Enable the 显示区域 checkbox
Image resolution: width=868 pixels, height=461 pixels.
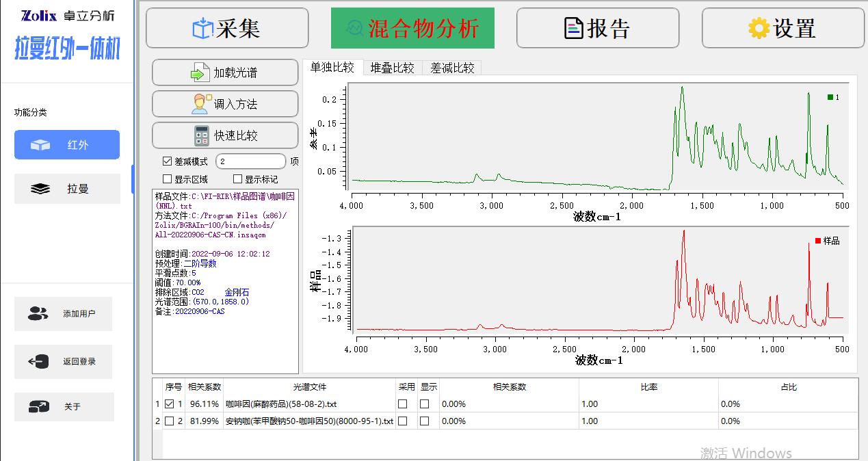168,179
